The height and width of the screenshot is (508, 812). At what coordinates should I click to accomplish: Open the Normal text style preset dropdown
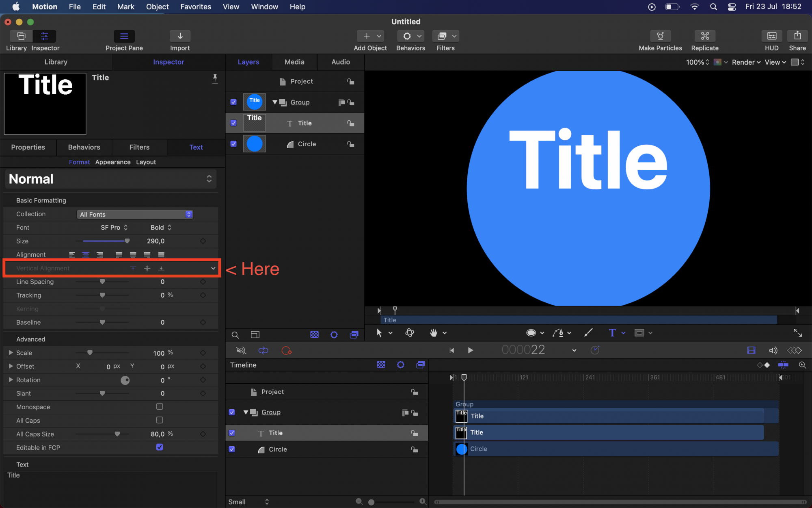click(x=110, y=179)
